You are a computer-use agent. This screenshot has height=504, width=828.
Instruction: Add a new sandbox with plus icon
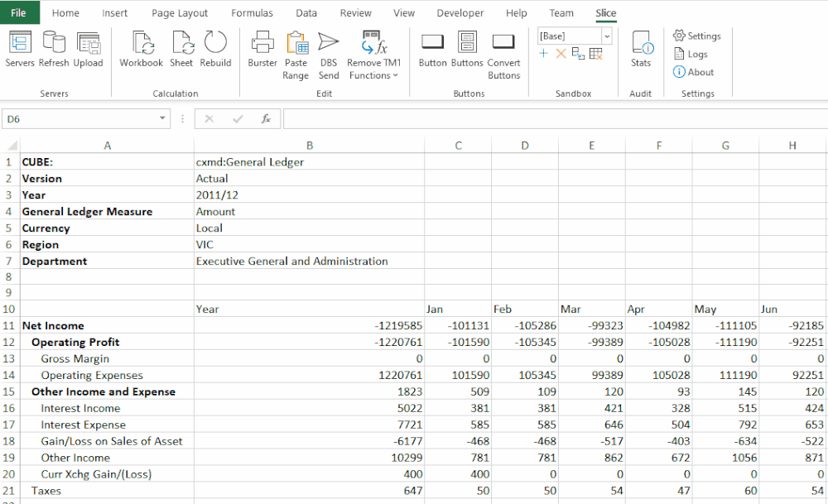click(x=543, y=54)
